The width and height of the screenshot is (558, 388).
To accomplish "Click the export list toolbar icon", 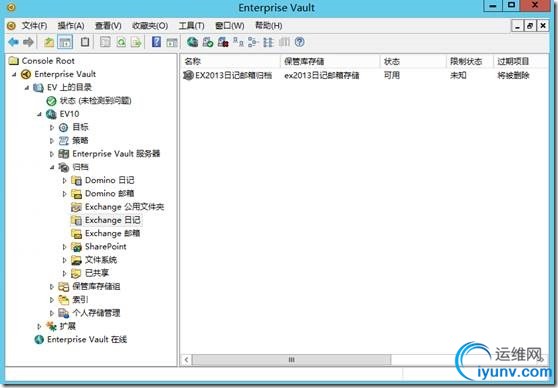I will [x=136, y=42].
